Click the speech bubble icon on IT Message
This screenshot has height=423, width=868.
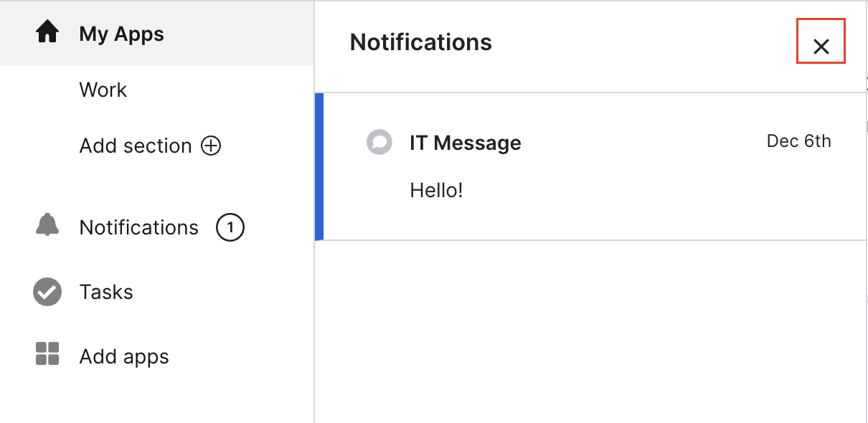coord(379,143)
